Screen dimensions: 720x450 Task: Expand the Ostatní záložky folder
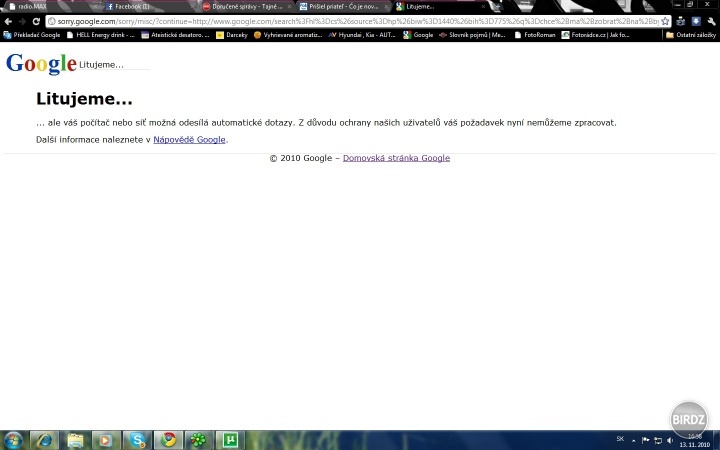[691, 35]
